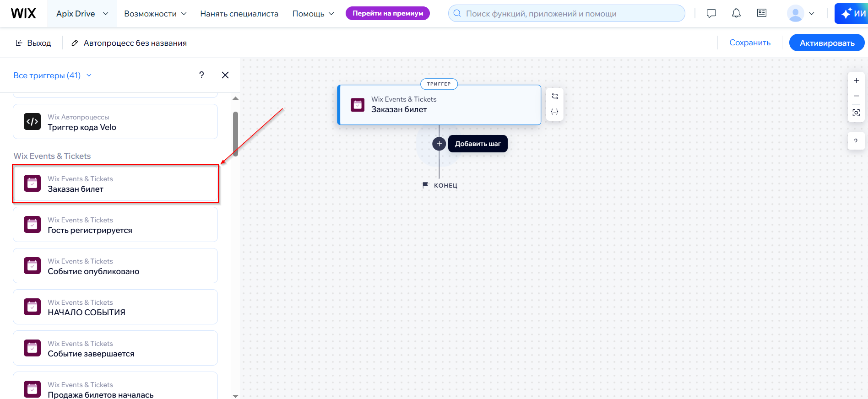
Task: Fit canvas to screen icon
Action: (856, 113)
